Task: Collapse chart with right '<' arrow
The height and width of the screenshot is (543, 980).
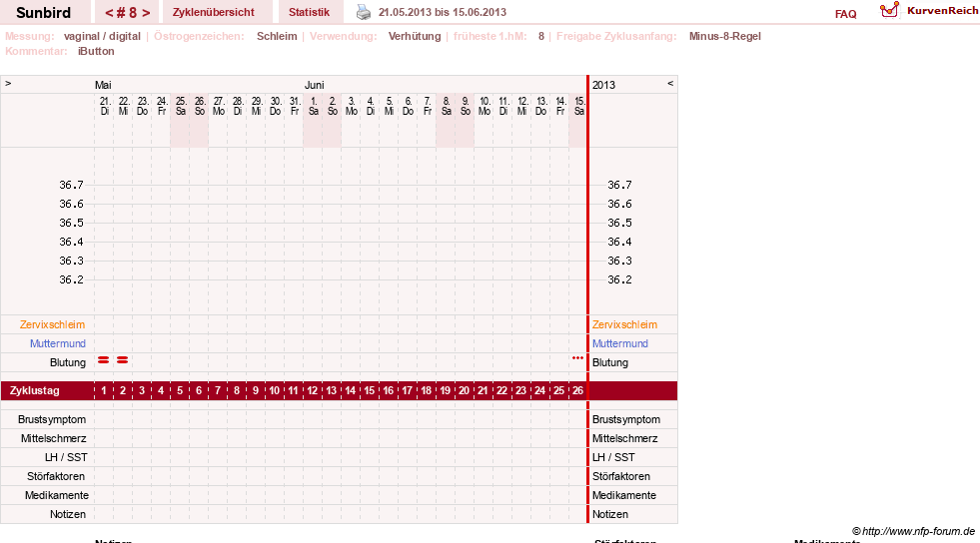Action: coord(670,83)
